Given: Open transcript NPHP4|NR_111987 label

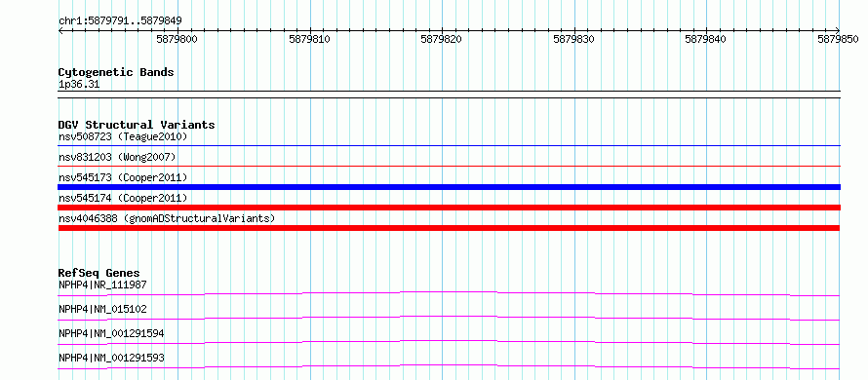Looking at the screenshot, I should pos(102,285).
